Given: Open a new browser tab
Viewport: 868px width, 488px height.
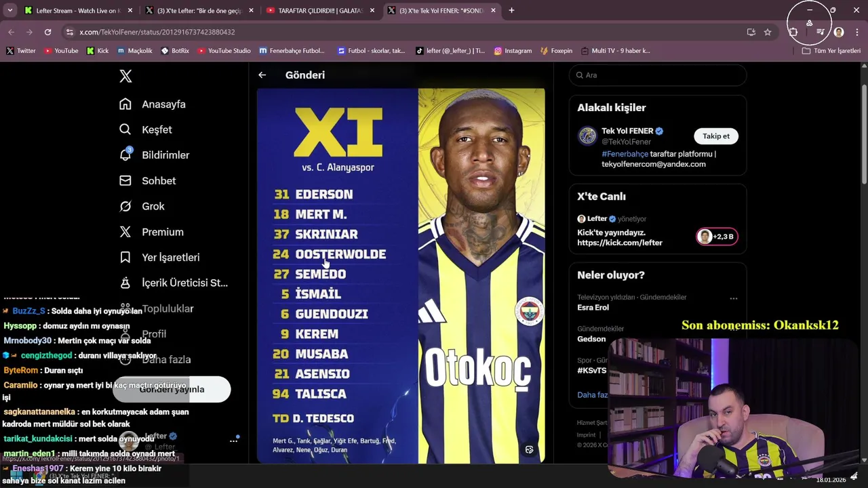Looking at the screenshot, I should coord(511,10).
